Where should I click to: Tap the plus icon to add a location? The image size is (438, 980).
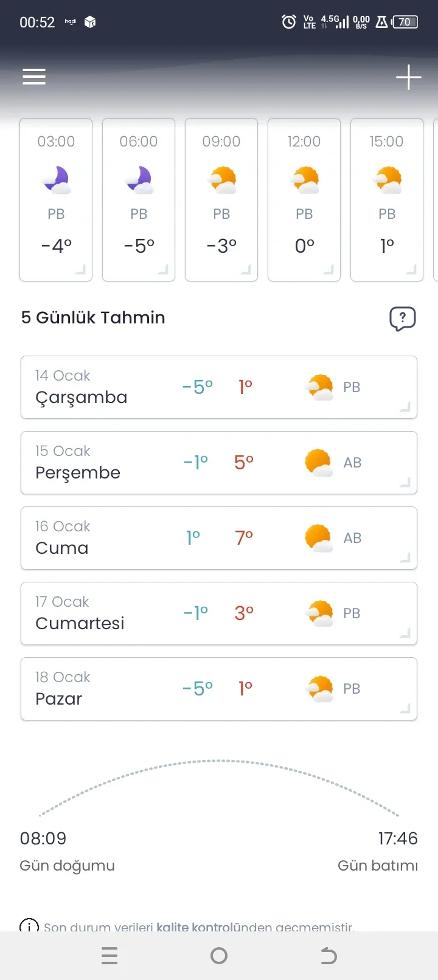tap(408, 77)
